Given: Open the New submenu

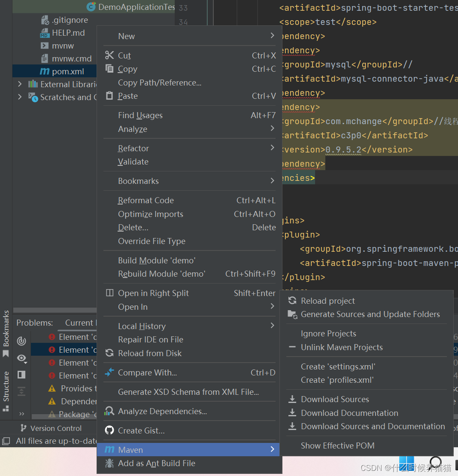Looking at the screenshot, I should 189,36.
